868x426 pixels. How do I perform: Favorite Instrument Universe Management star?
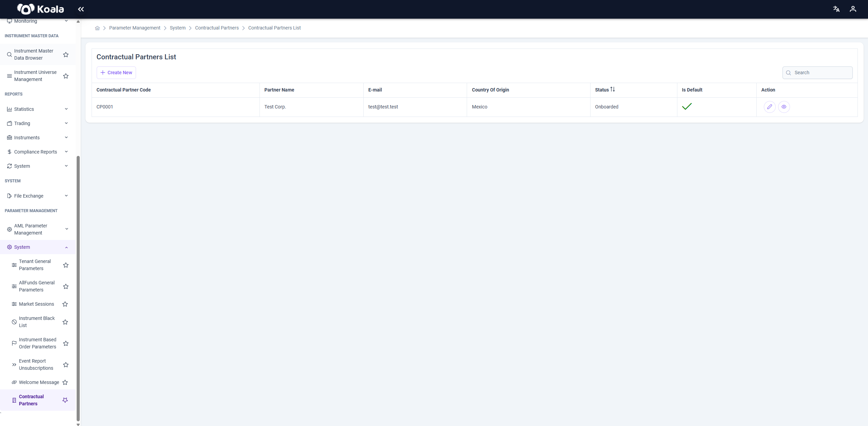click(x=66, y=76)
